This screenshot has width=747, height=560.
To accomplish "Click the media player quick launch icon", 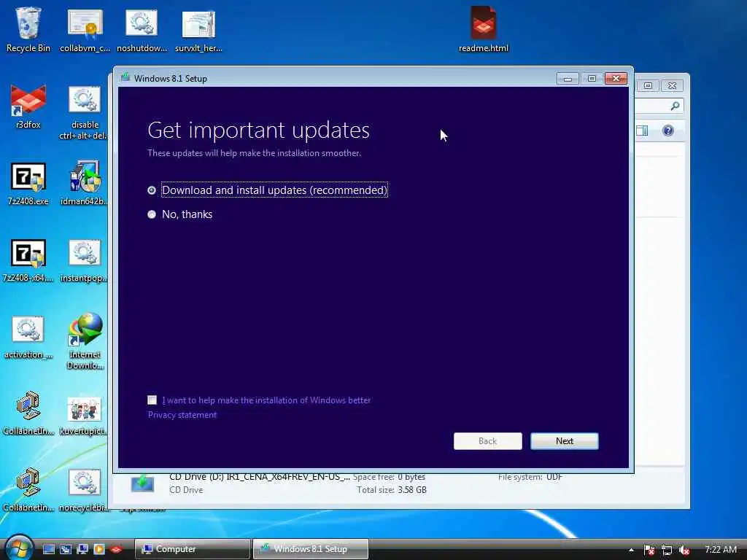I will [x=99, y=549].
